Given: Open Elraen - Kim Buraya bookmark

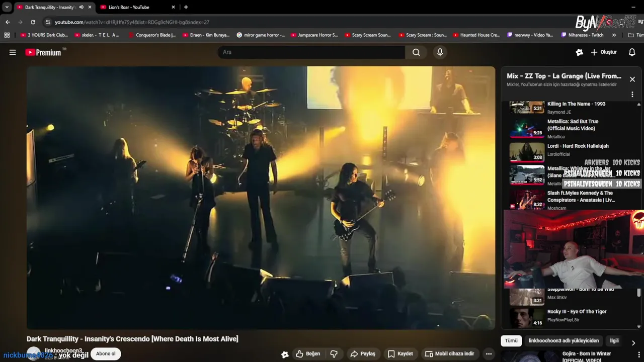Looking at the screenshot, I should click(x=206, y=35).
